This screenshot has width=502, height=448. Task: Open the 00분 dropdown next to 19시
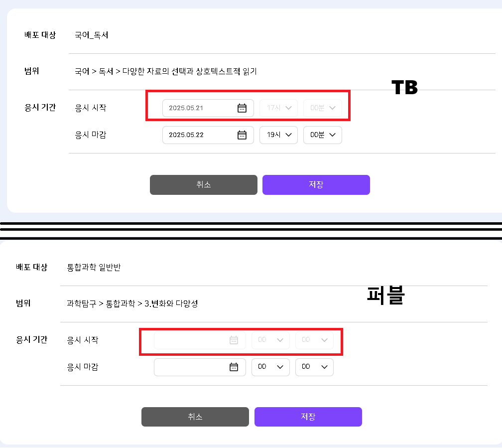click(x=322, y=135)
